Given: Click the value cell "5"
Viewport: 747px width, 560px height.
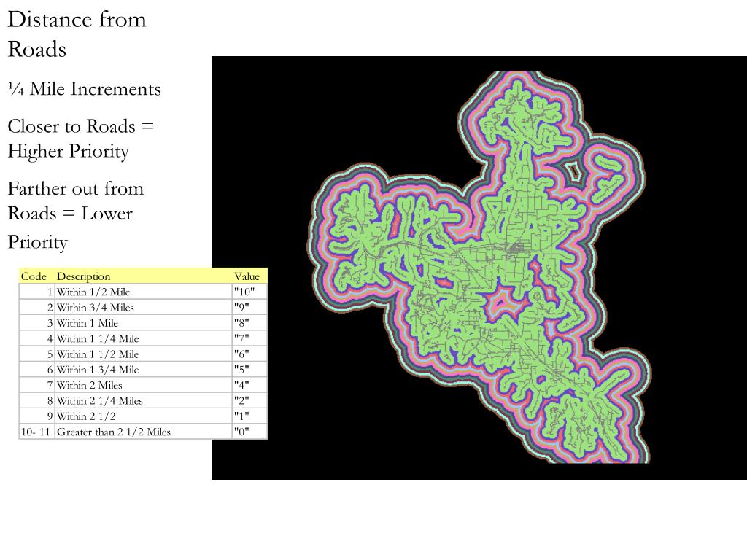Looking at the screenshot, I should point(249,370).
